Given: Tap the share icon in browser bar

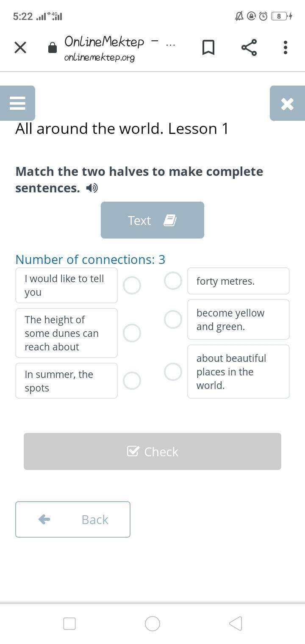Looking at the screenshot, I should (x=249, y=47).
